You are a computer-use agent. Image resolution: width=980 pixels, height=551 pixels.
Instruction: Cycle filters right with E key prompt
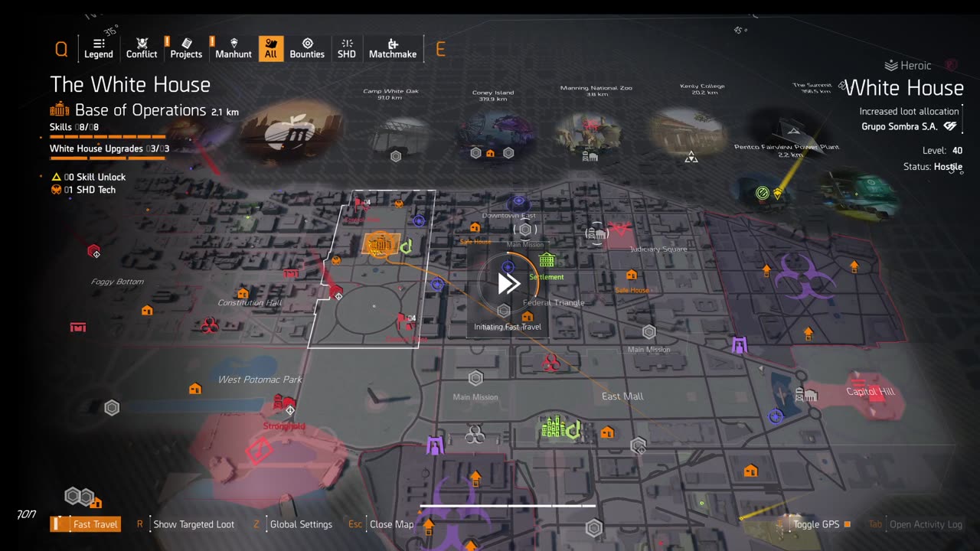pos(440,50)
